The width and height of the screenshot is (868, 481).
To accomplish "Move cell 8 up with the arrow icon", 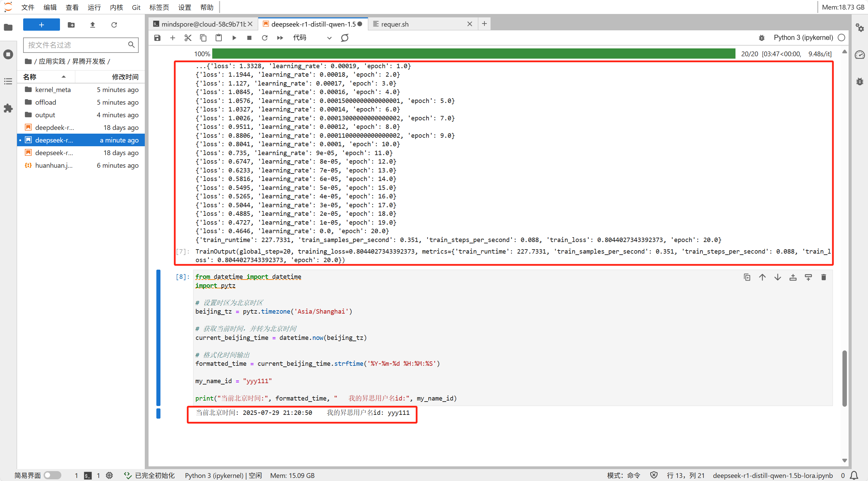I will [x=762, y=277].
